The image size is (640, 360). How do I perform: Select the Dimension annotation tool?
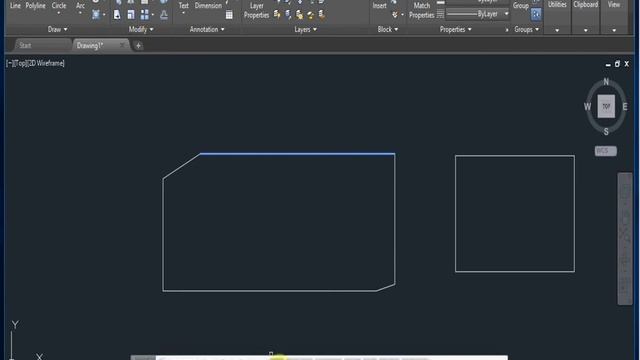208,5
